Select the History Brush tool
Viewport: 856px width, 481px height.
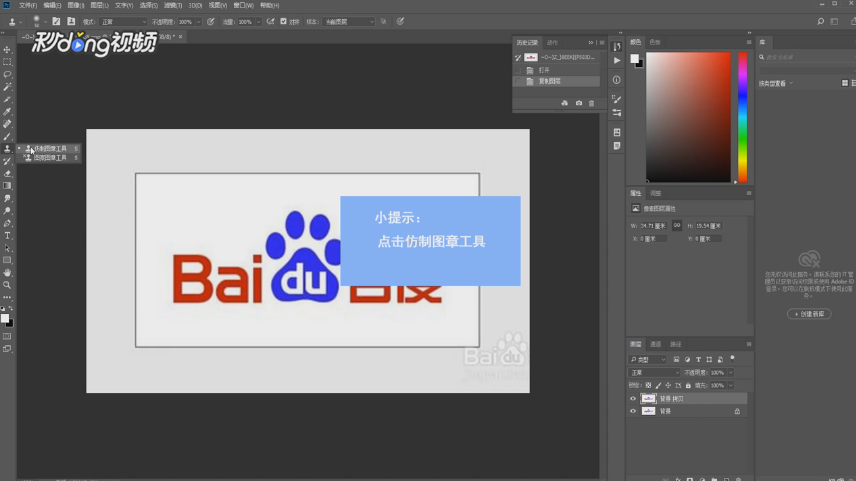tap(7, 162)
